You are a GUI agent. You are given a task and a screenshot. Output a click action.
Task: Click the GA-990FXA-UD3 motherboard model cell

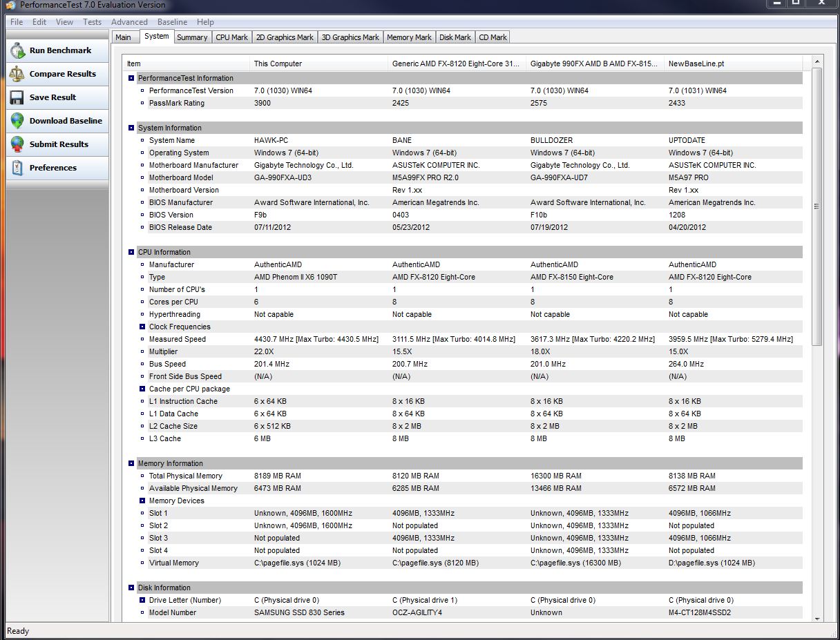283,177
